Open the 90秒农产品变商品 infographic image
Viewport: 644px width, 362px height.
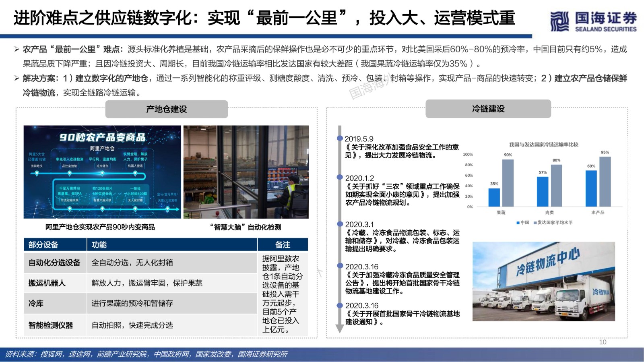coord(102,172)
